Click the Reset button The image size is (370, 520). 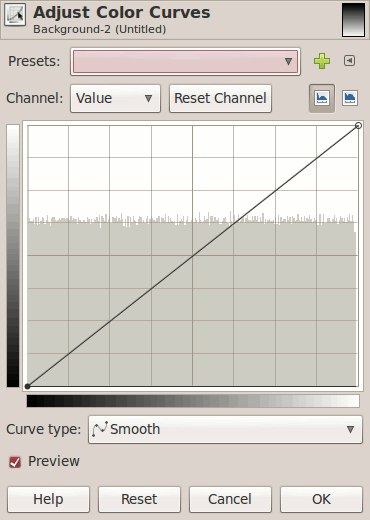[x=139, y=499]
